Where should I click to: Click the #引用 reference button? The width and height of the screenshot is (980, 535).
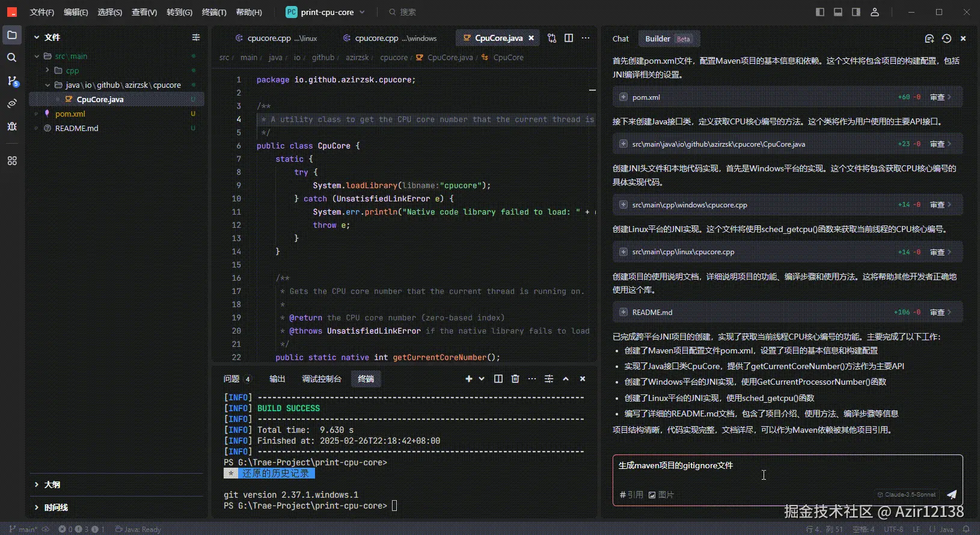(631, 495)
